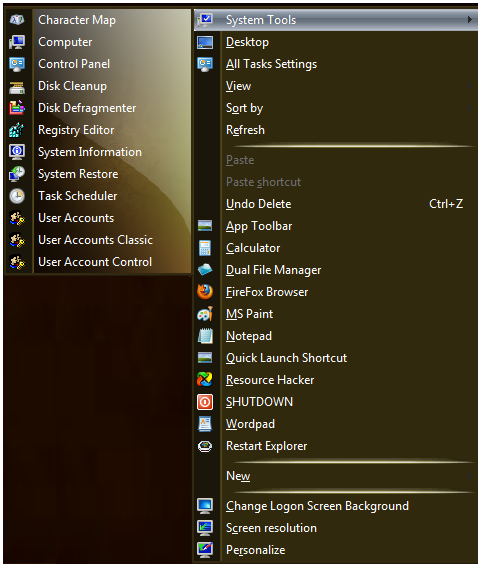Select Quick Launch Shortcut entry

pyautogui.click(x=336, y=358)
